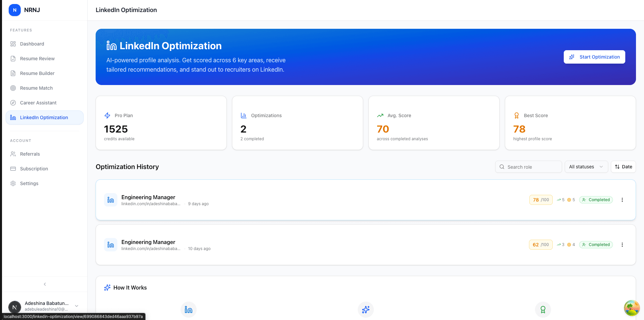
Task: Open options menu for the 62/100 entry
Action: pos(622,245)
